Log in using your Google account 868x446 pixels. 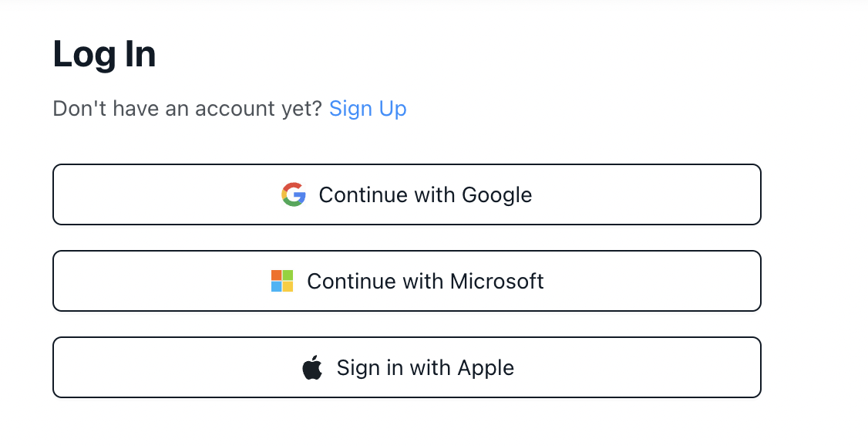(407, 194)
